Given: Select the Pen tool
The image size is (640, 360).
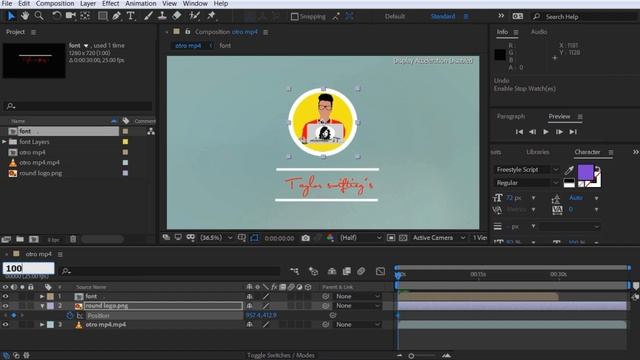Looking at the screenshot, I should 117,16.
